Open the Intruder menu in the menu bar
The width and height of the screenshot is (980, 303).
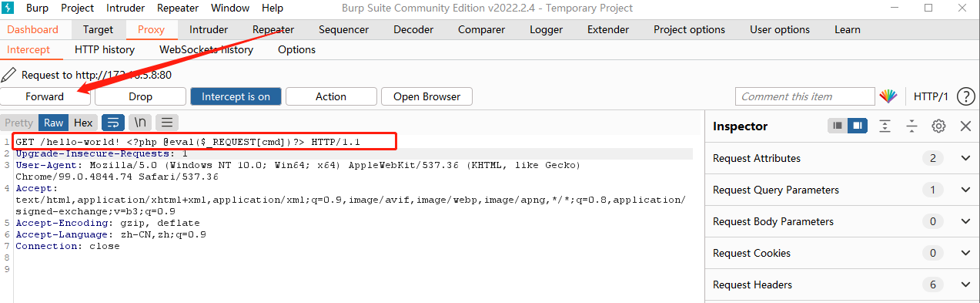(125, 8)
